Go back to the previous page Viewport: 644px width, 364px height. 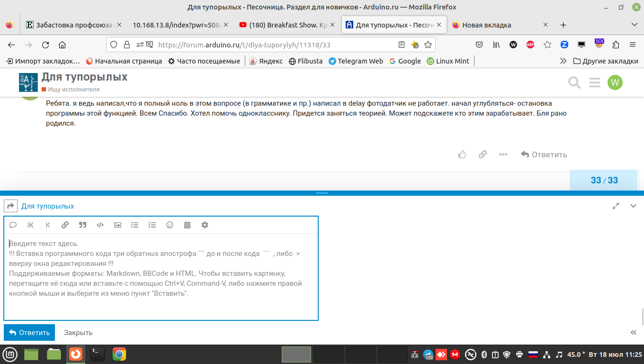11,45
